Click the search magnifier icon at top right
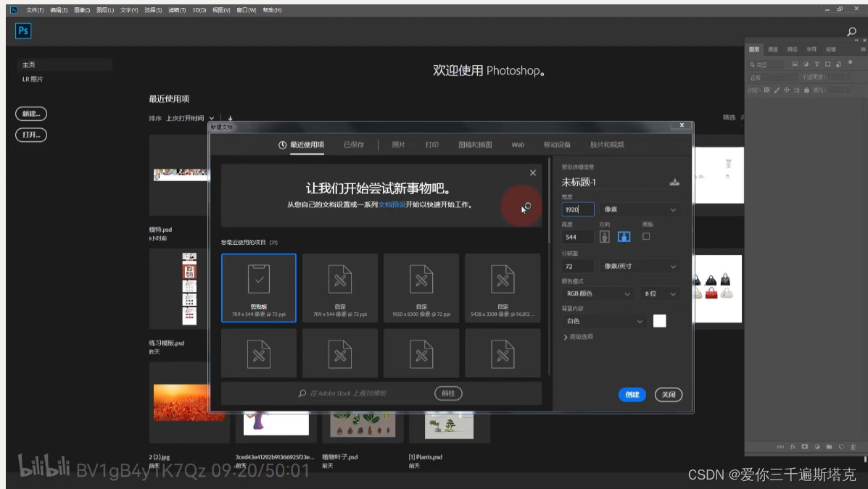This screenshot has height=489, width=868. pos(851,32)
